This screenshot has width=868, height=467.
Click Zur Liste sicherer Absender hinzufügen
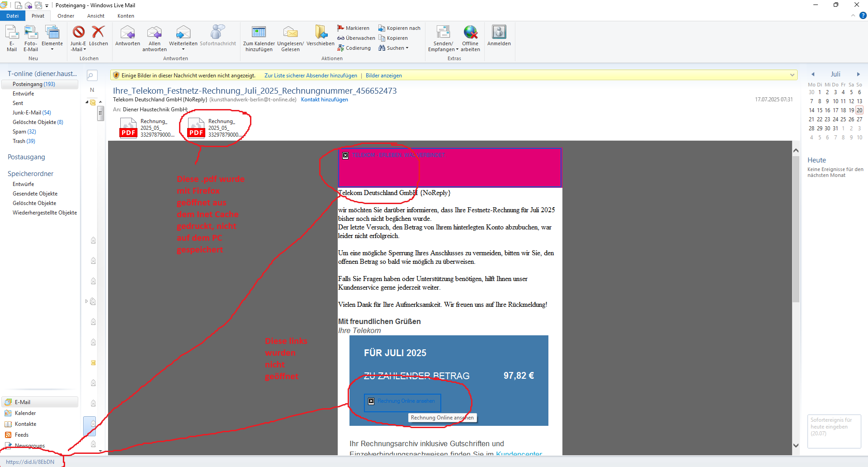click(311, 76)
